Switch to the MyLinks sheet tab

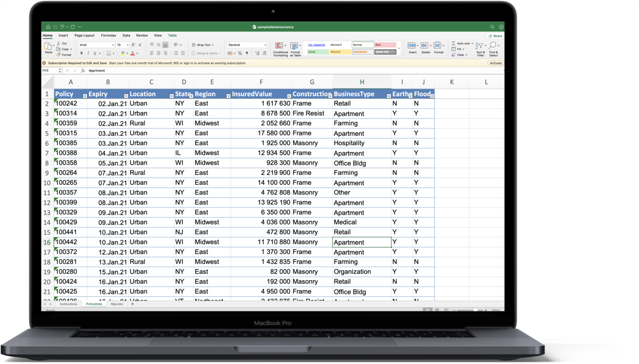tap(117, 304)
